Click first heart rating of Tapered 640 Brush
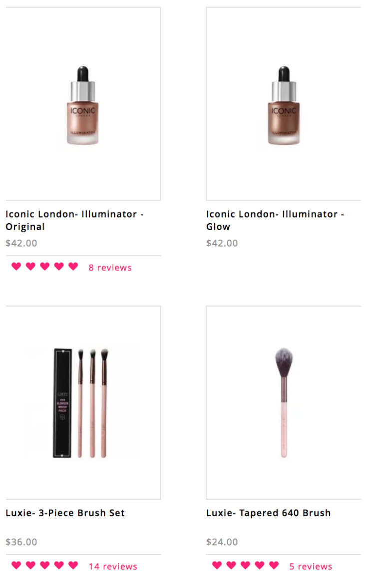366x588 pixels. click(x=217, y=565)
